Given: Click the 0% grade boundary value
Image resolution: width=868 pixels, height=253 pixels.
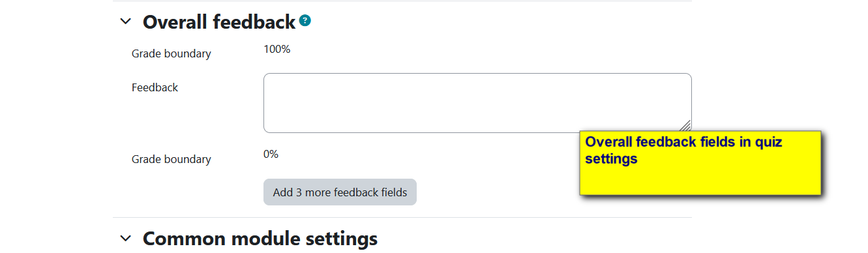Looking at the screenshot, I should (271, 154).
